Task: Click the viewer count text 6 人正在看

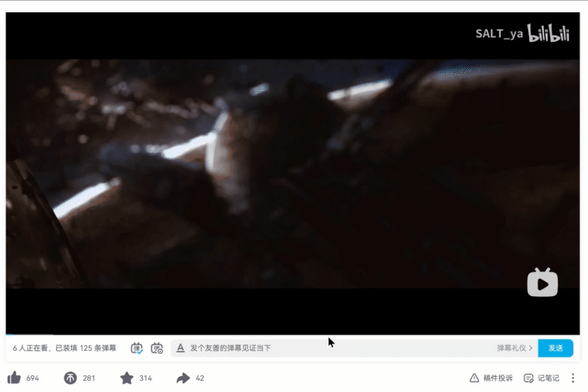Action: pyautogui.click(x=31, y=348)
